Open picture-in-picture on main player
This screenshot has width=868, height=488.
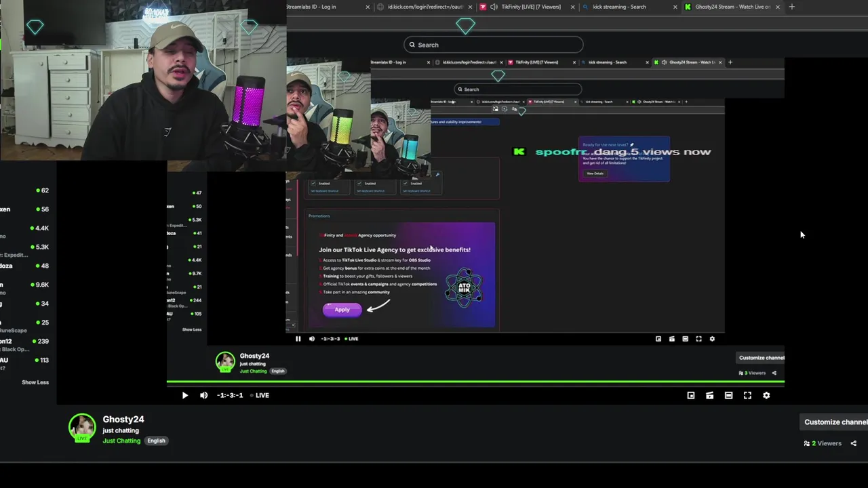tap(691, 395)
